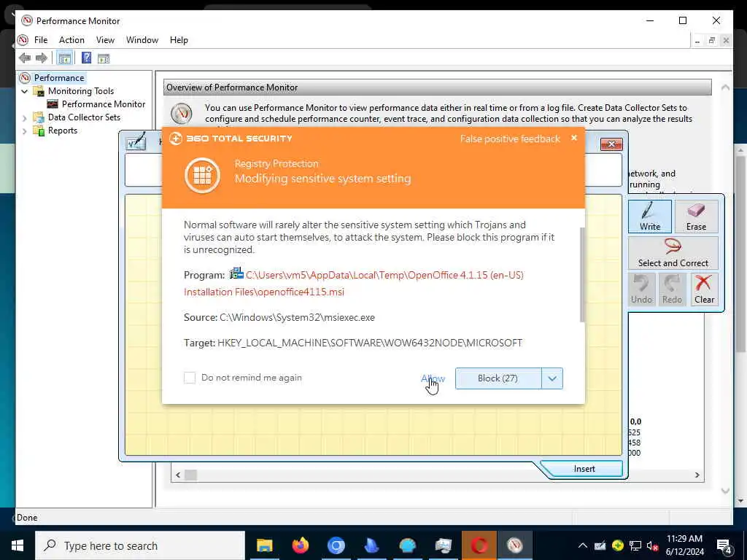The height and width of the screenshot is (560, 747).
Task: Click the False positive feedback link
Action: point(510,139)
